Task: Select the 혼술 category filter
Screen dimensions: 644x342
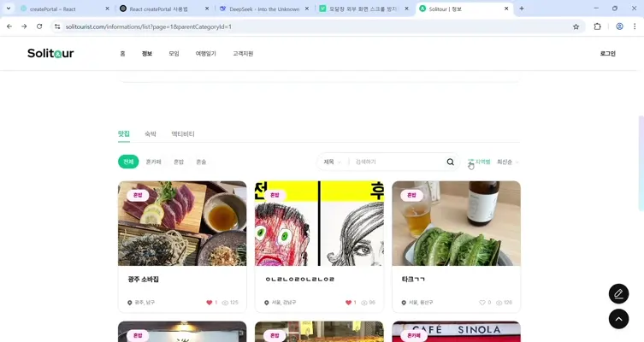Action: pos(201,162)
